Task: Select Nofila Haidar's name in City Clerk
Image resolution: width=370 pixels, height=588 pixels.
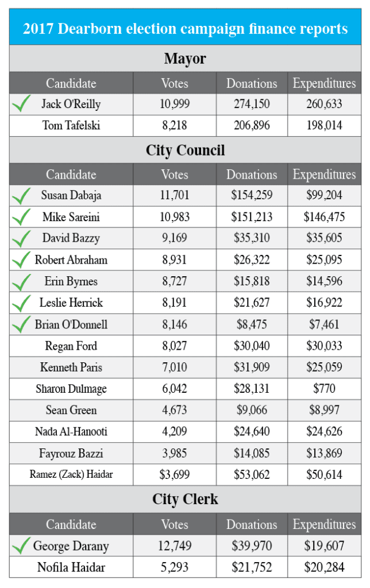Action: click(x=71, y=567)
